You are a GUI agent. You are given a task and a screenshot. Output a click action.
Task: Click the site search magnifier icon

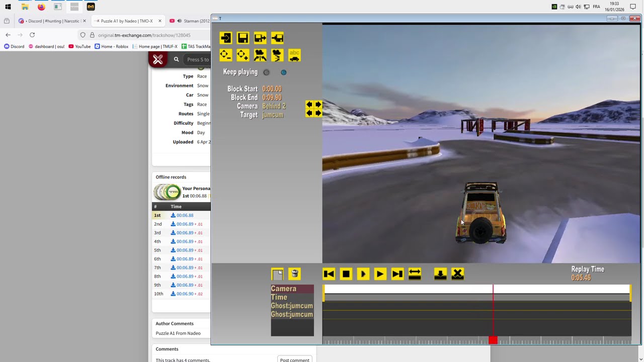coord(176,59)
